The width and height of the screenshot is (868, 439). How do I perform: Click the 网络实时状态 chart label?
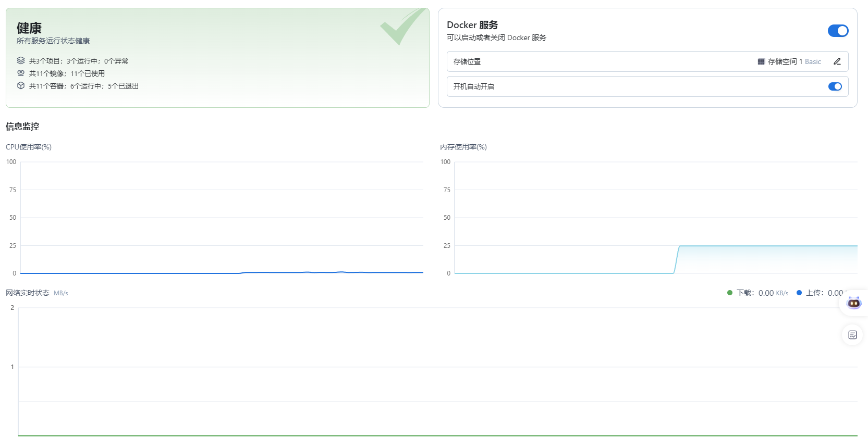[28, 293]
